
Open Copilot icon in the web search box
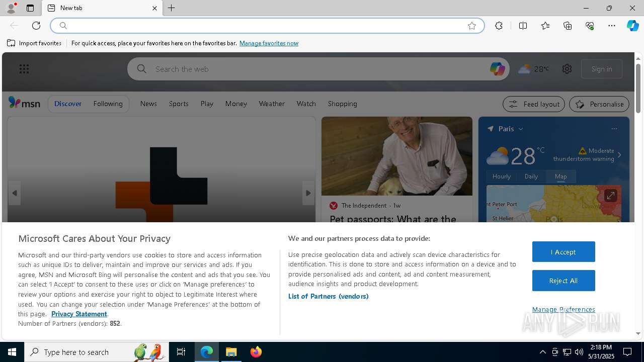(x=497, y=69)
